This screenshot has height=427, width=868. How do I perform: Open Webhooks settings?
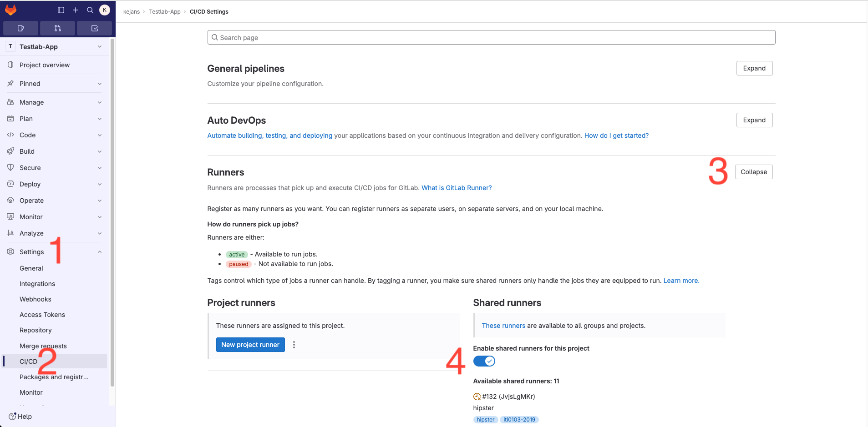55,299
